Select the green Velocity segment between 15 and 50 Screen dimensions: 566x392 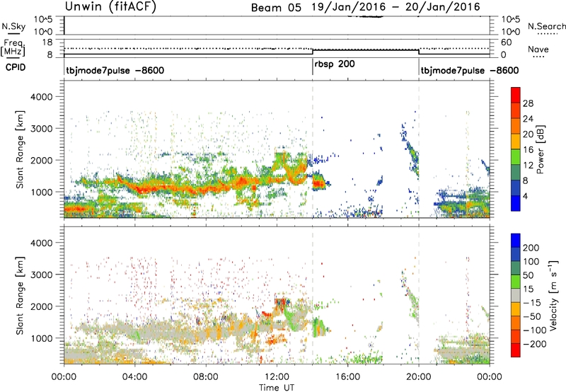[516, 282]
